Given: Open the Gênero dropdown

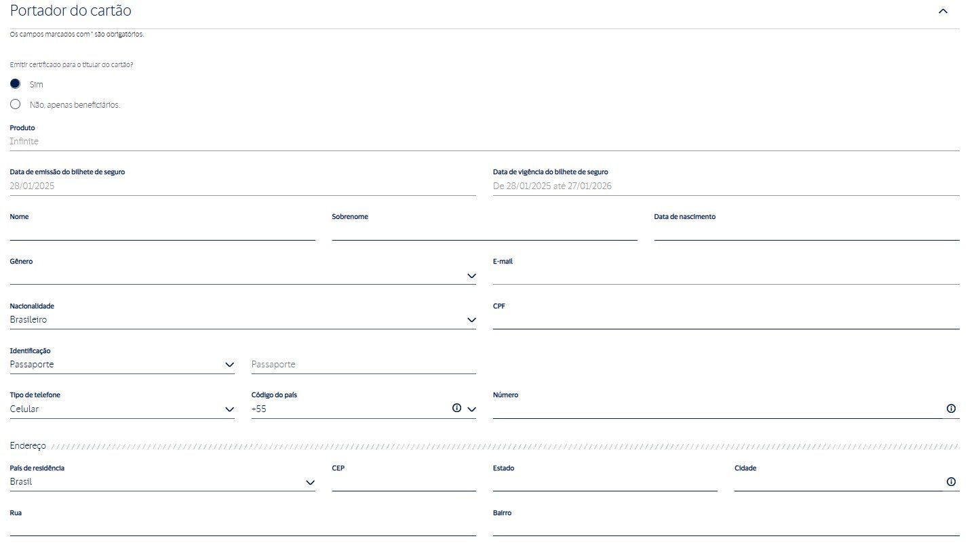Looking at the screenshot, I should pos(243,275).
